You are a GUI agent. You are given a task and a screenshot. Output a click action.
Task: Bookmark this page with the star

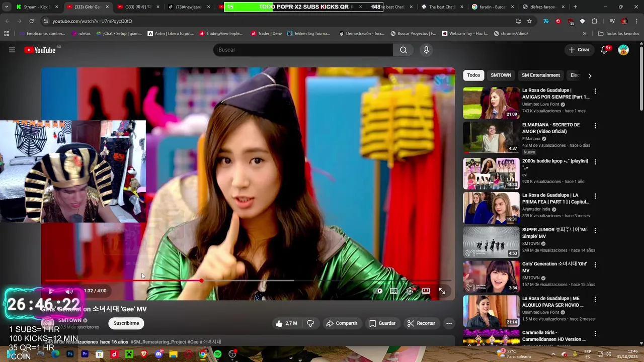pos(529,21)
